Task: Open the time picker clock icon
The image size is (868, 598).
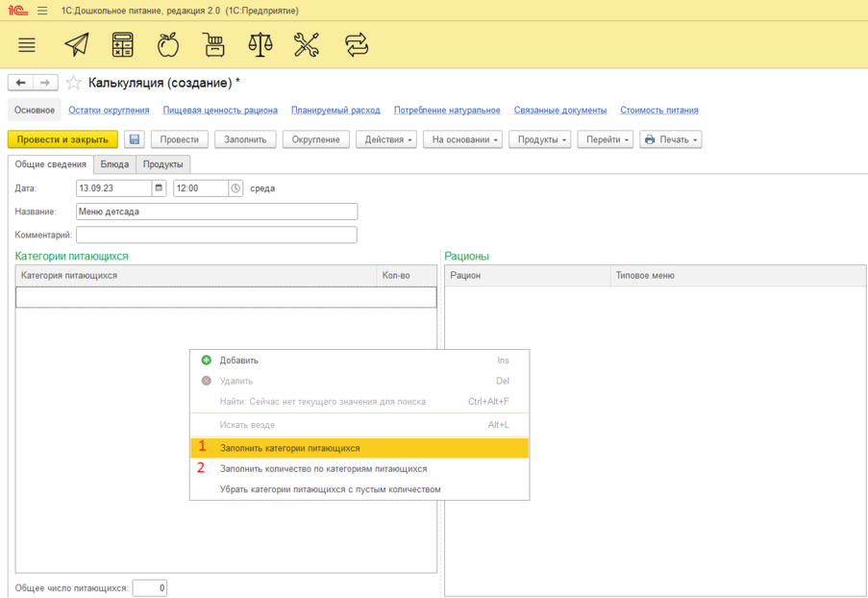Action: click(x=236, y=188)
